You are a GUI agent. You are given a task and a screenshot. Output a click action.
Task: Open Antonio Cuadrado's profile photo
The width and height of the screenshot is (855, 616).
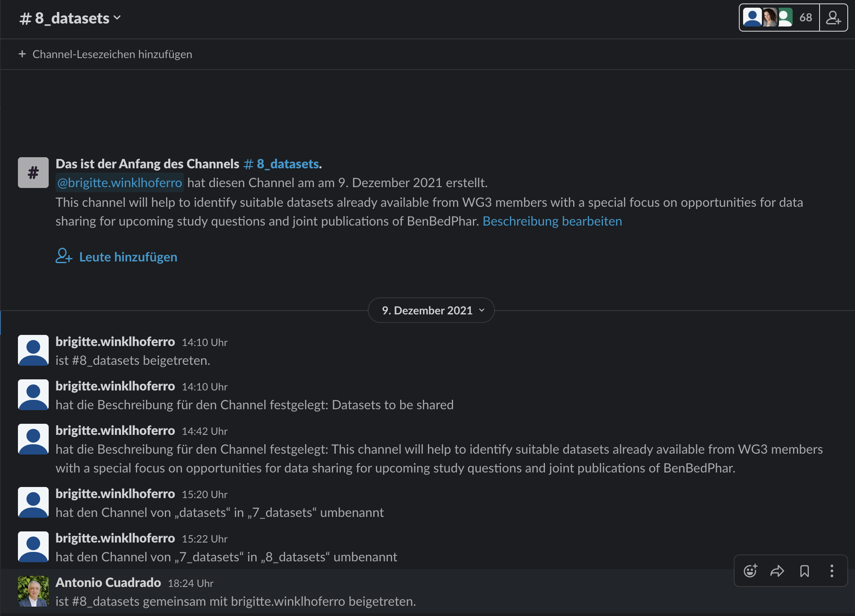(x=33, y=591)
